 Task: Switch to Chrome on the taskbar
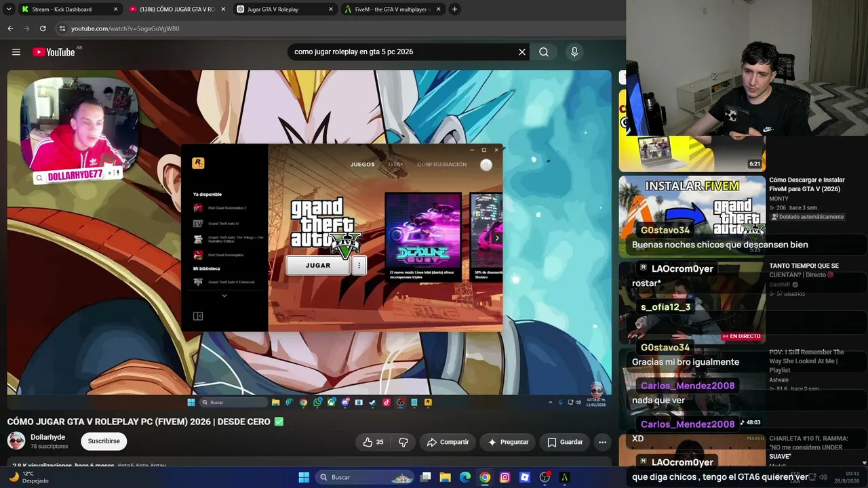pos(485,477)
